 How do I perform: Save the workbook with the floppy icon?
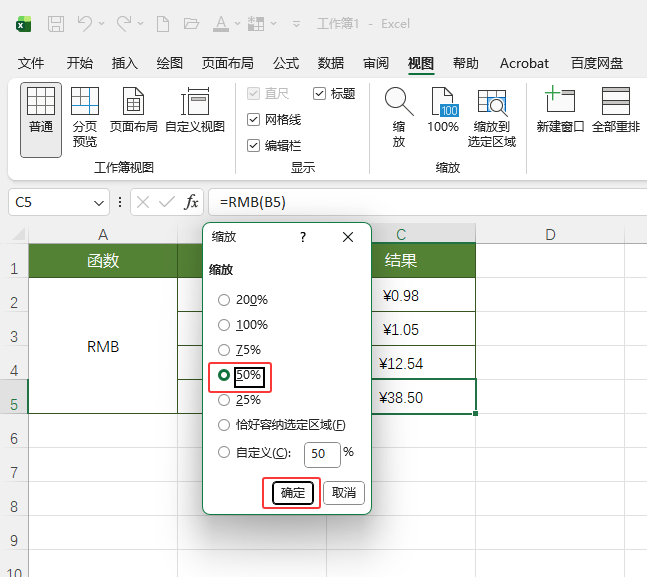click(x=56, y=24)
